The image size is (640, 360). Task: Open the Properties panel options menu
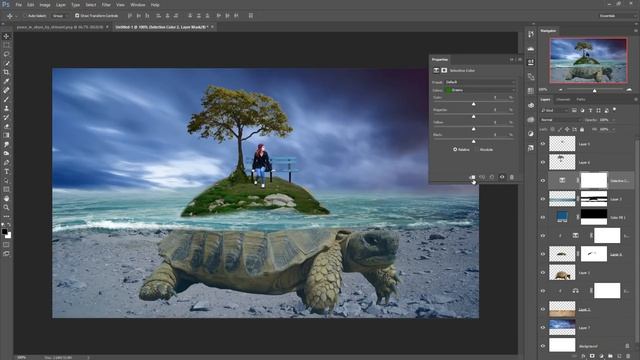tap(520, 60)
